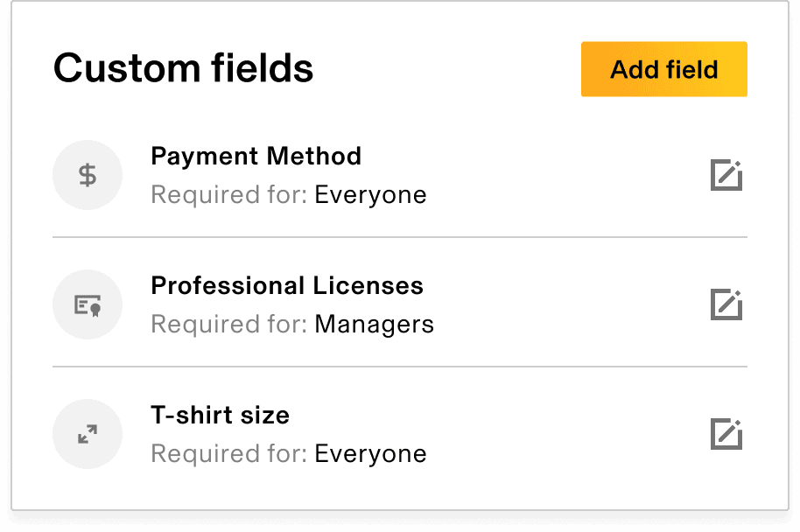Select the T-shirt size row title
800x532 pixels.
tap(220, 415)
